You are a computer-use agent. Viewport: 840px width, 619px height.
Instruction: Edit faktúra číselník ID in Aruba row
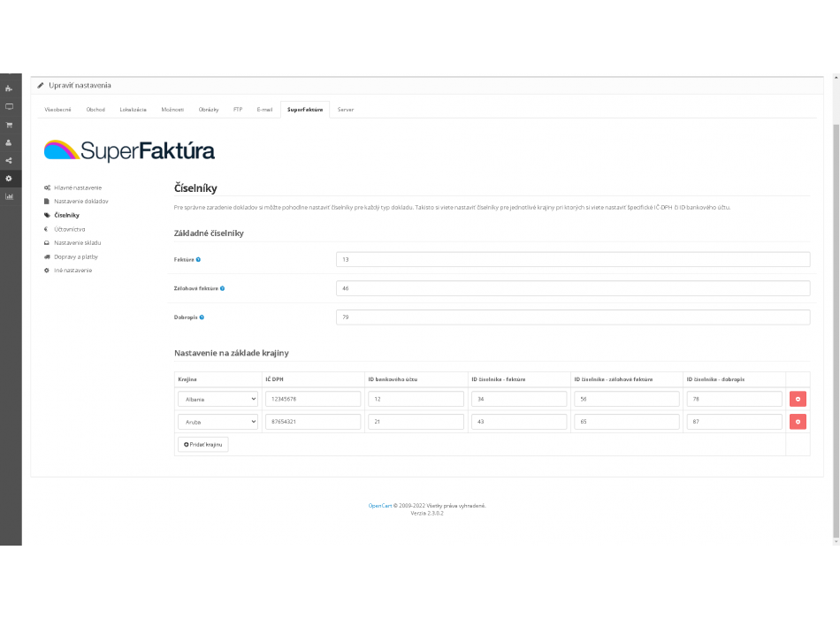pos(519,422)
